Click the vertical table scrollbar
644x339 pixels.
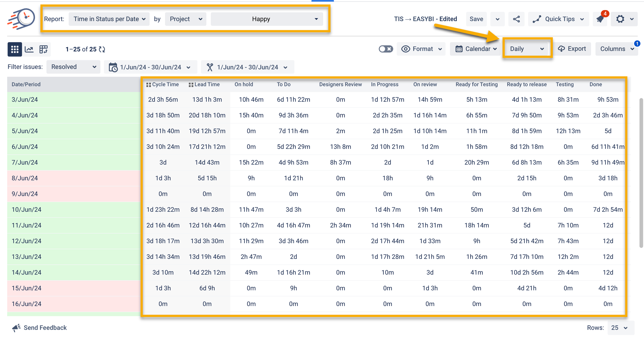tap(641, 173)
